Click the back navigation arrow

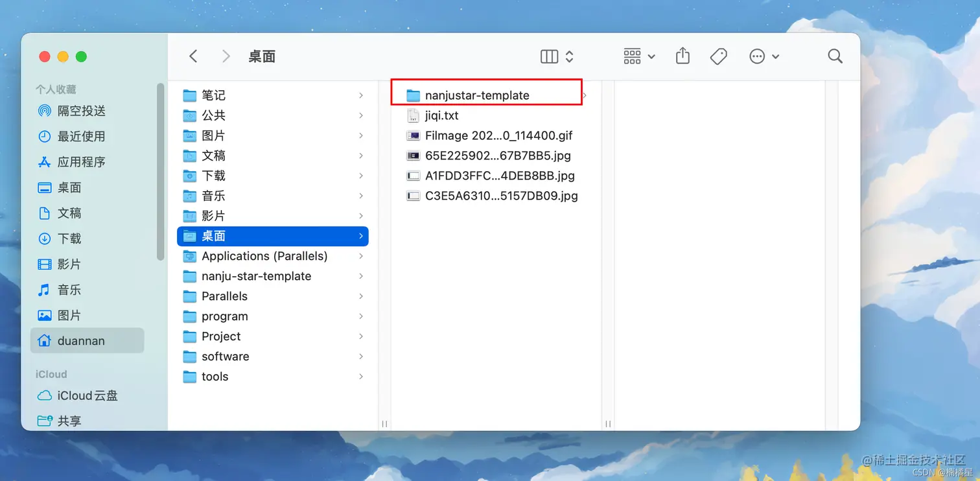(193, 56)
